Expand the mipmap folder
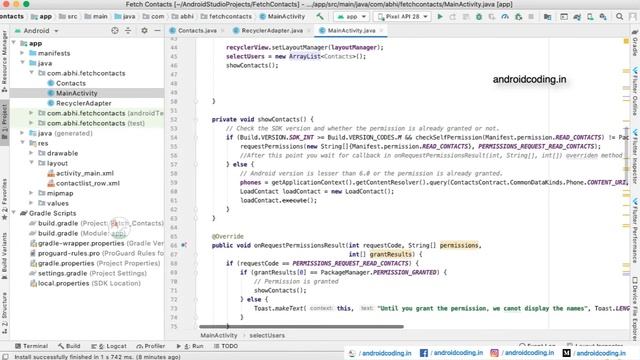The width and height of the screenshot is (640, 360). click(x=31, y=193)
